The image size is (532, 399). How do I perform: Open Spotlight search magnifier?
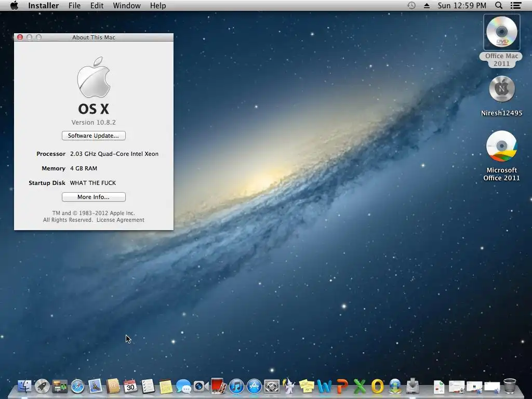pos(498,5)
